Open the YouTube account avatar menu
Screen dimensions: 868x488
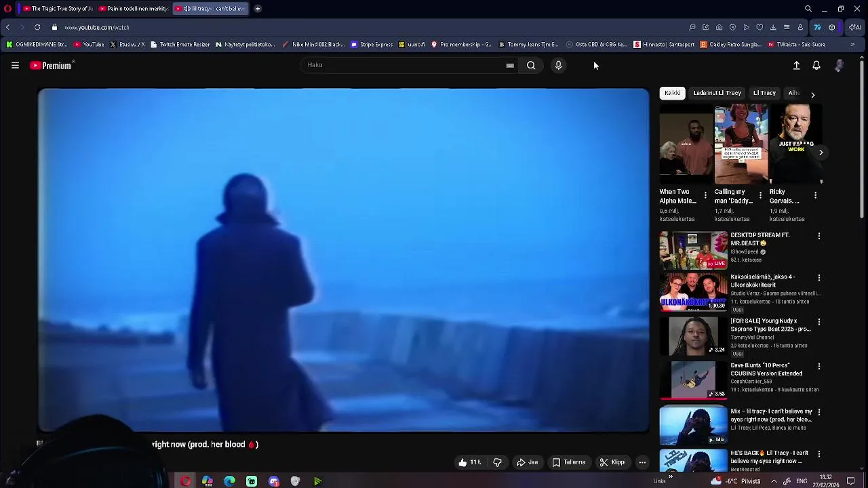coord(840,66)
